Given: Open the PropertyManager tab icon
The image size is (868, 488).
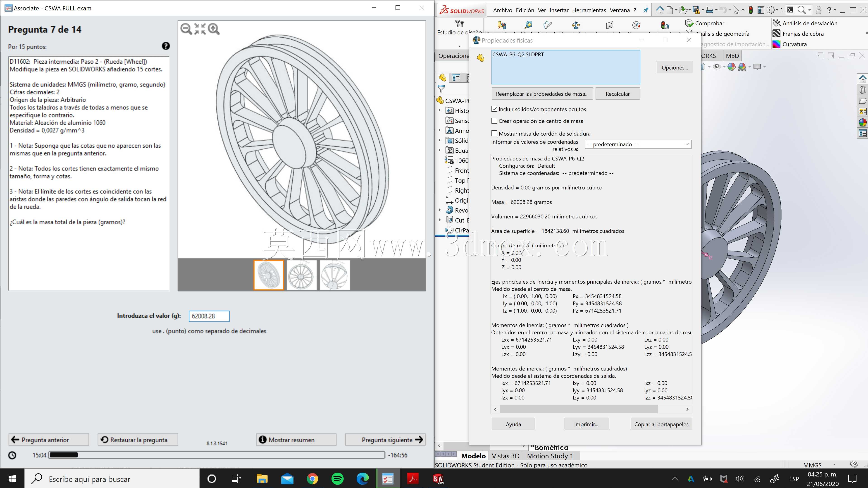Looking at the screenshot, I should [x=456, y=78].
